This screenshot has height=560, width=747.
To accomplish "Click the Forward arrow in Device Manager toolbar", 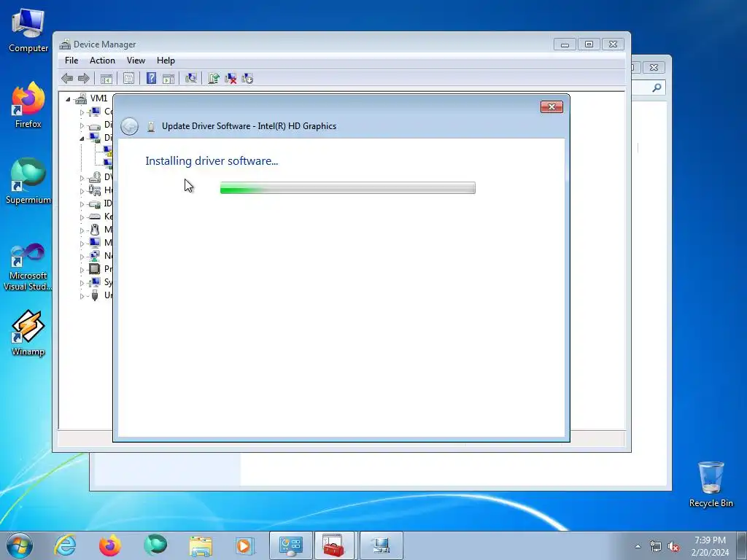I will 84,79.
